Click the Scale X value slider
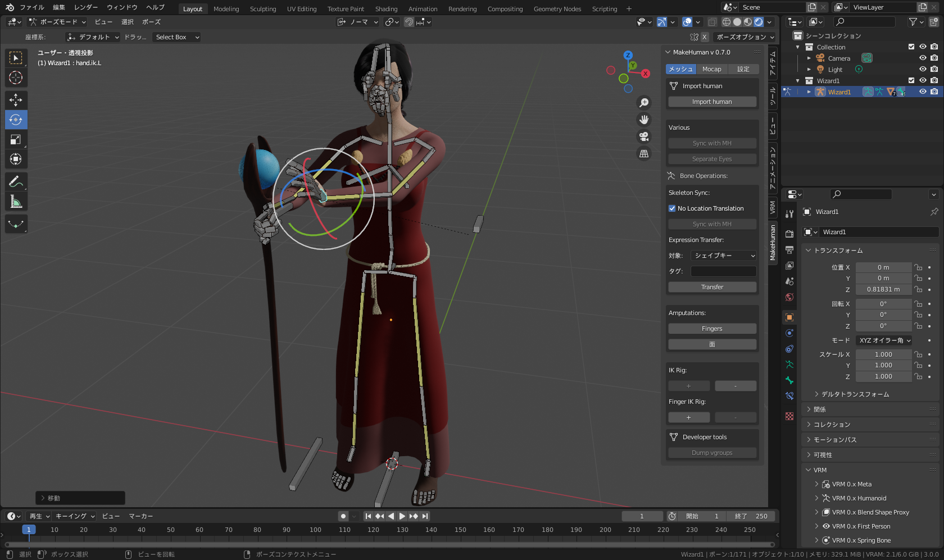 (883, 354)
